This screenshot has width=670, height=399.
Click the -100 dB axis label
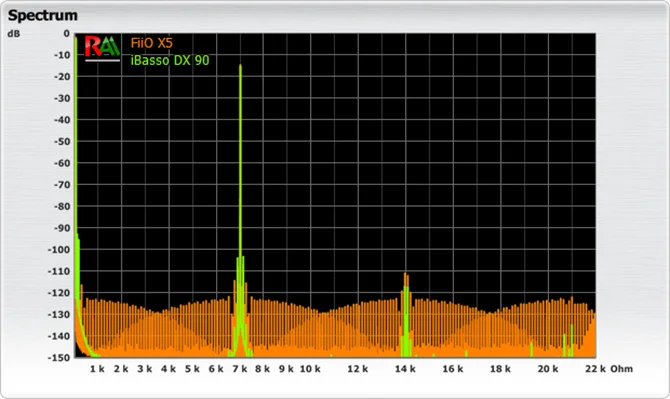coord(59,249)
